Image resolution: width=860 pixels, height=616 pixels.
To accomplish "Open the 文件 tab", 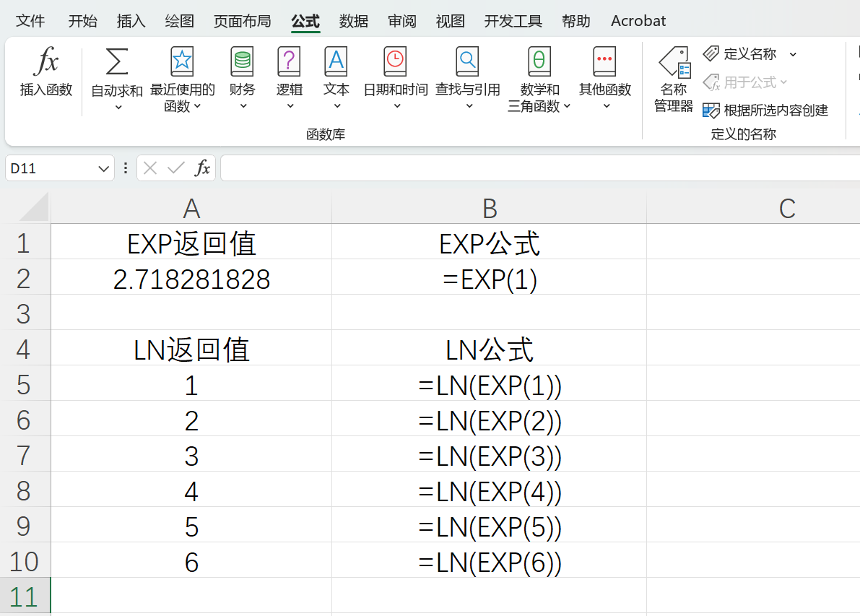I will 30,21.
